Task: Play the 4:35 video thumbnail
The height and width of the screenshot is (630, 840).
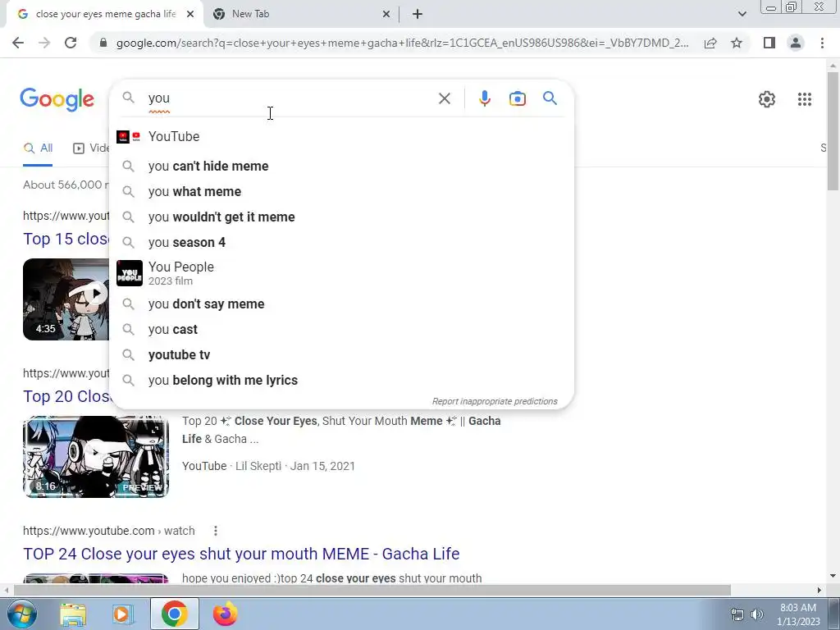Action: pos(66,299)
